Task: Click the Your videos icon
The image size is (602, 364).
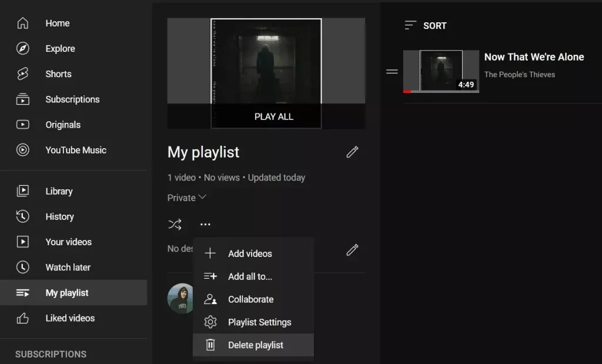Action: click(23, 242)
